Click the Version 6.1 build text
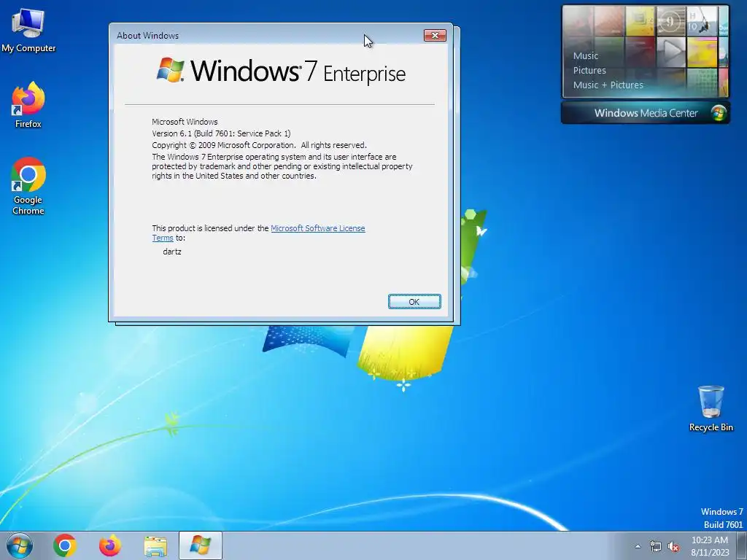This screenshot has height=560, width=747. [221, 133]
